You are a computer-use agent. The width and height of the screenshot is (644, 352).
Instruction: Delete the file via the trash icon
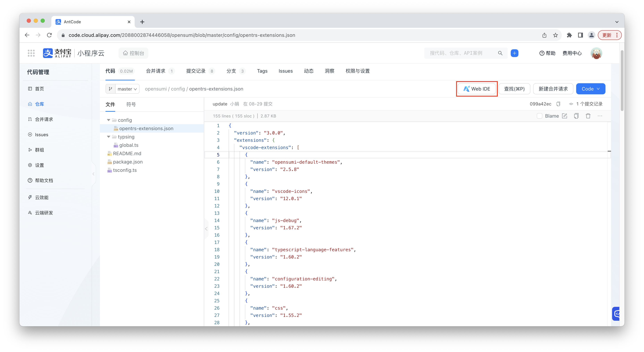point(588,116)
